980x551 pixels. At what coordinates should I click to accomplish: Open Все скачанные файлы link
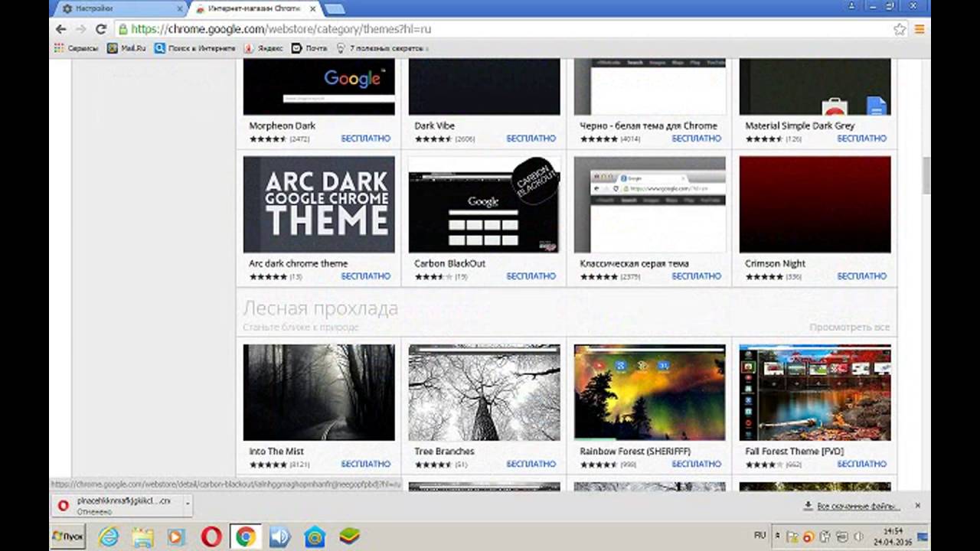851,506
